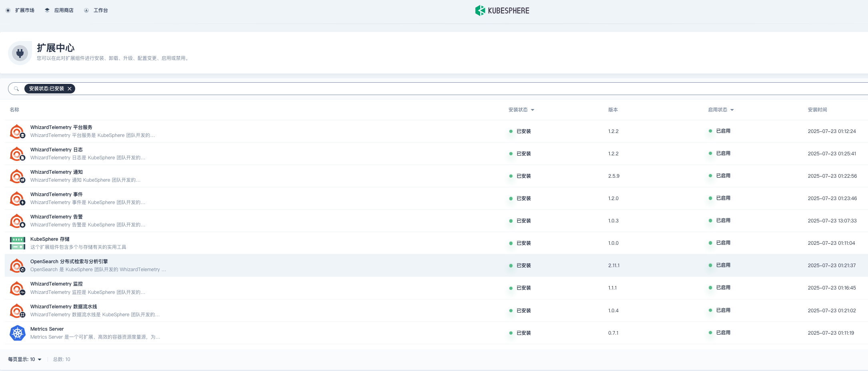
Task: Open WhizardTelemetry 通知 extension details
Action: pyautogui.click(x=56, y=172)
